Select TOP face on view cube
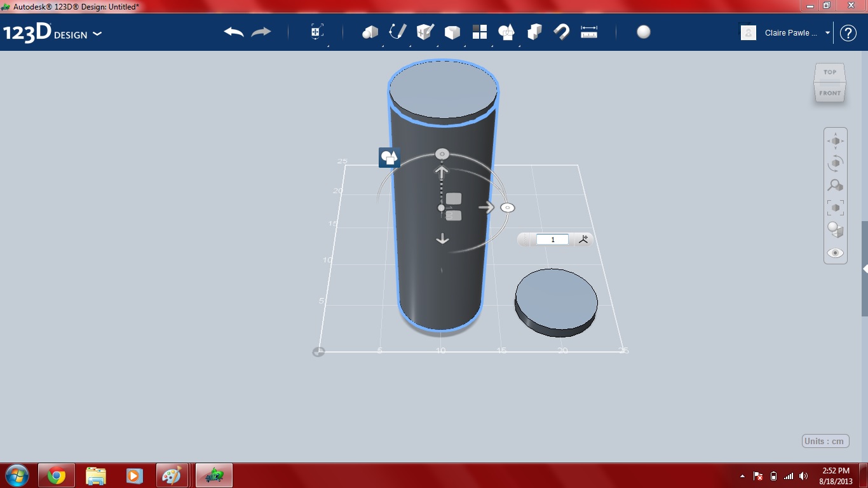Image resolution: width=868 pixels, height=488 pixels. tap(830, 72)
